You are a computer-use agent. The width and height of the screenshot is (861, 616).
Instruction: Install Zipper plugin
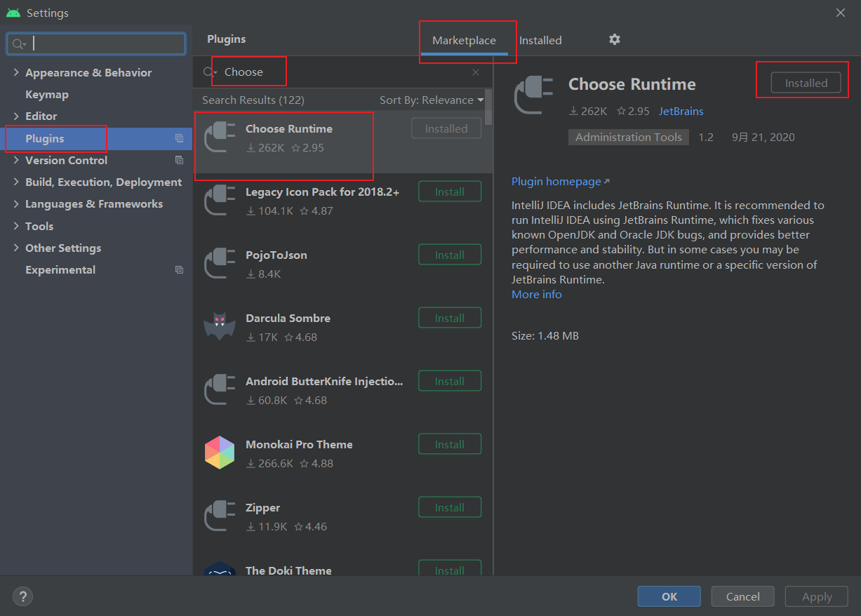(450, 507)
